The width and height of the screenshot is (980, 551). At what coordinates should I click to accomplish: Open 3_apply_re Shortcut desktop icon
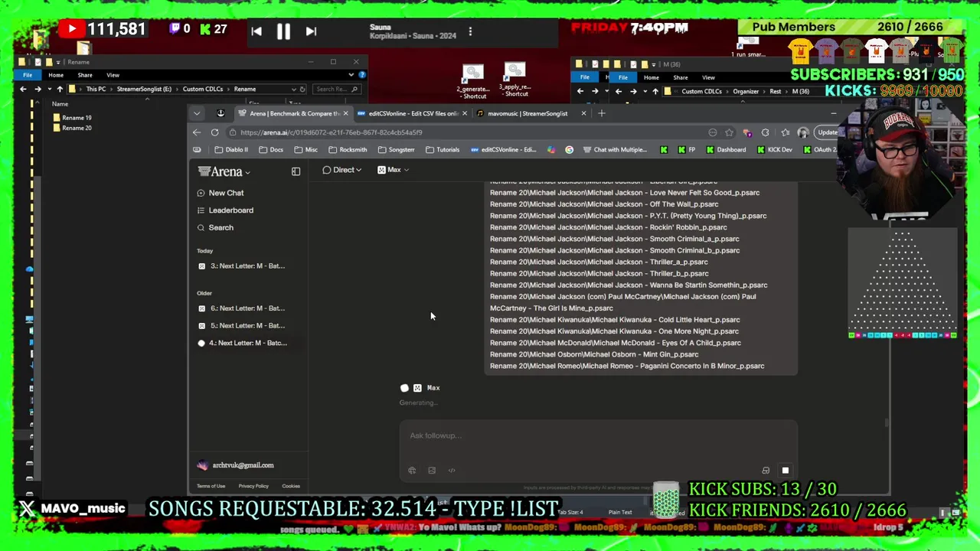click(515, 80)
